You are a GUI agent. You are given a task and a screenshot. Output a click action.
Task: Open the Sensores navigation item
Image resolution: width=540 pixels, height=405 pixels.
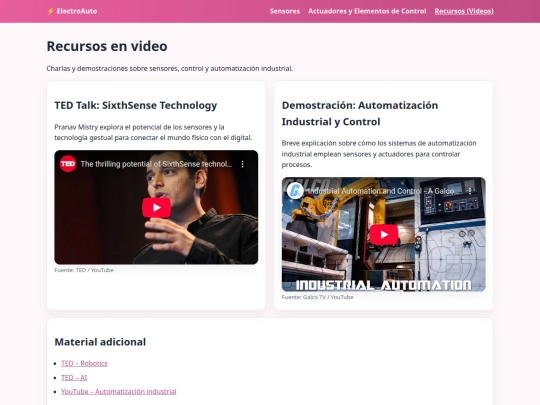[x=285, y=11]
